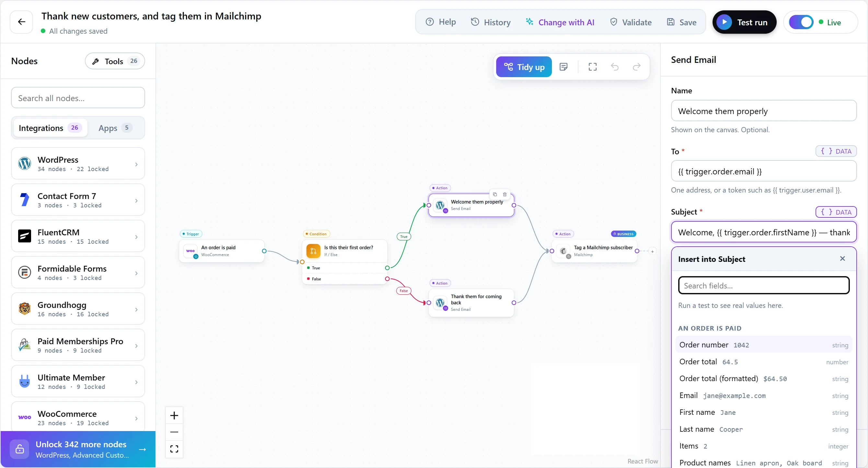Open the workflow History
Image resolution: width=868 pixels, height=468 pixels.
coord(491,22)
